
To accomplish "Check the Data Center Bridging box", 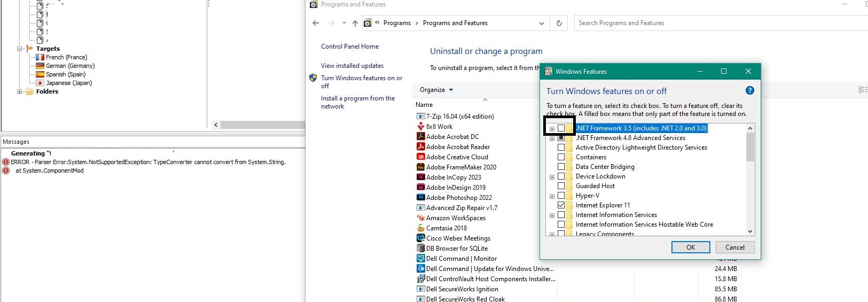I will (561, 167).
